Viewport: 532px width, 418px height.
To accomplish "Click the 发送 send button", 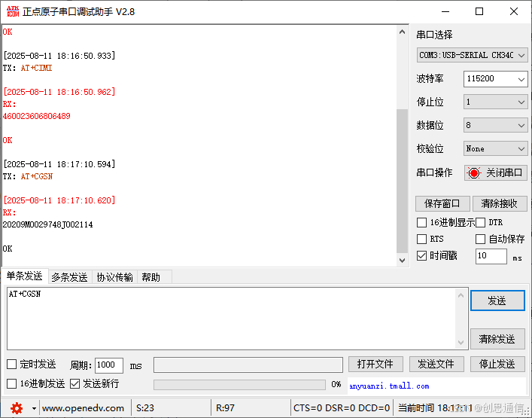I will click(497, 301).
